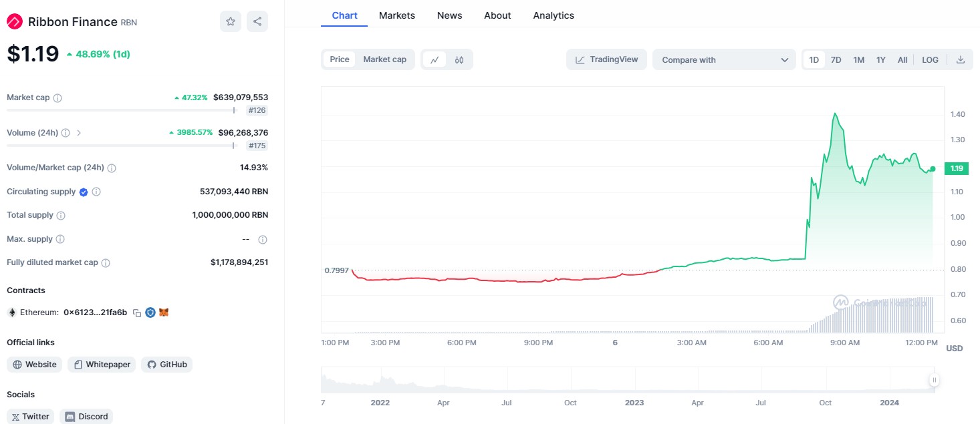Screen dimensions: 980x424
Task: Toggle LOG scale on chart
Action: [x=930, y=59]
